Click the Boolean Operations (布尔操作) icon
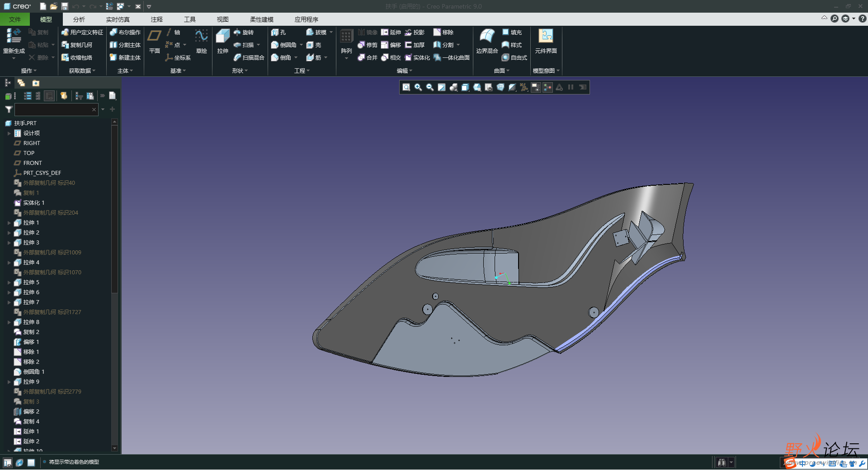This screenshot has width=868, height=470. 113,33
